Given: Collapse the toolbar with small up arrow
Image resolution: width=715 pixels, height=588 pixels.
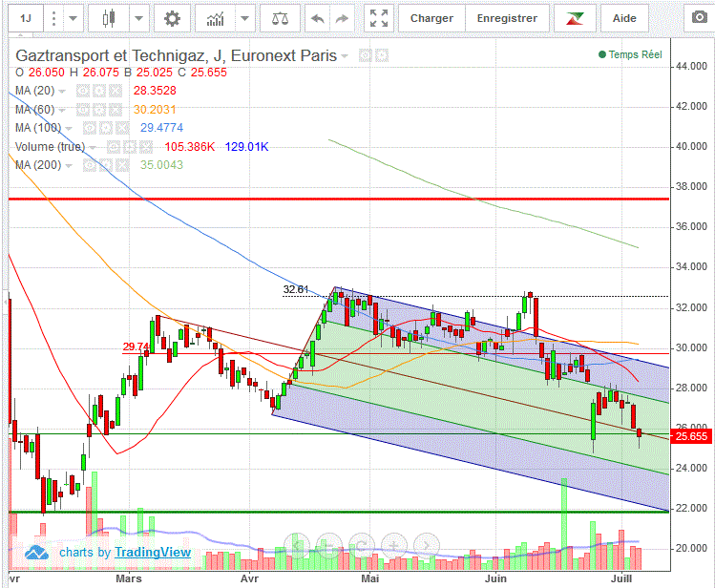Looking at the screenshot, I should point(20,35).
